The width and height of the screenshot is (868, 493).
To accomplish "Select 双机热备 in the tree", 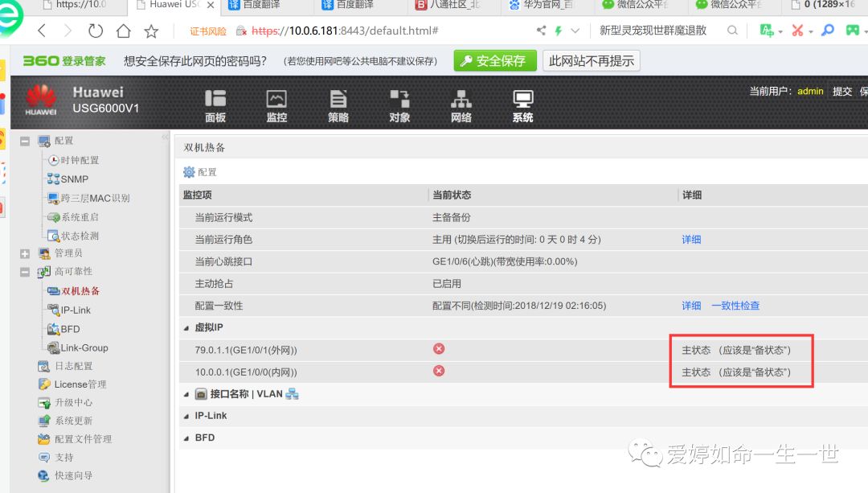I will [80, 291].
